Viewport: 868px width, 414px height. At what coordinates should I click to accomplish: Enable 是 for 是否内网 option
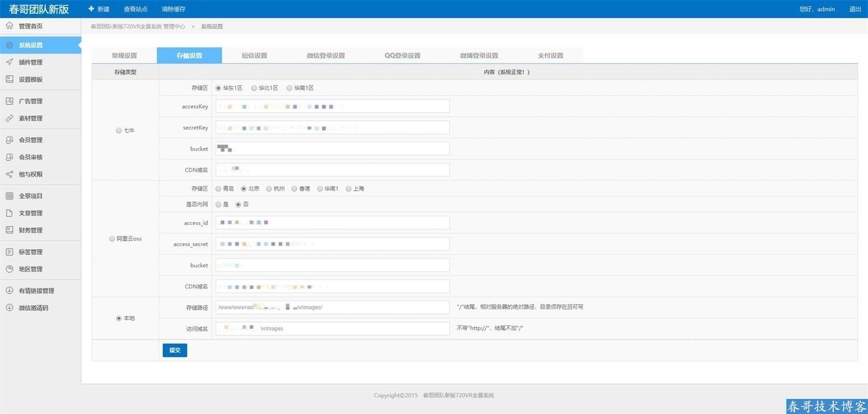[218, 204]
